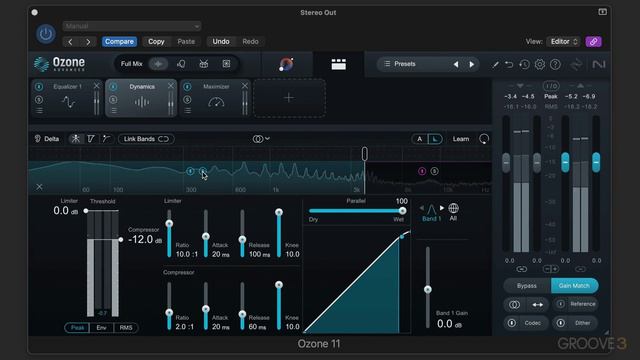
Task: Open the View Editor dropdown
Action: coord(563,42)
